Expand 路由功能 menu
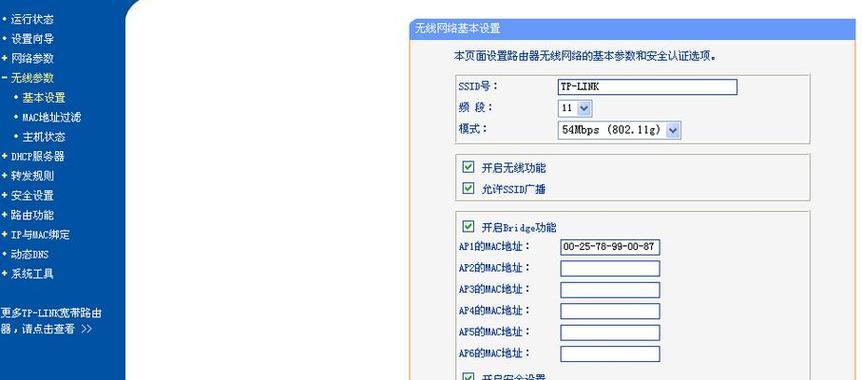The height and width of the screenshot is (380, 862). coord(32,215)
